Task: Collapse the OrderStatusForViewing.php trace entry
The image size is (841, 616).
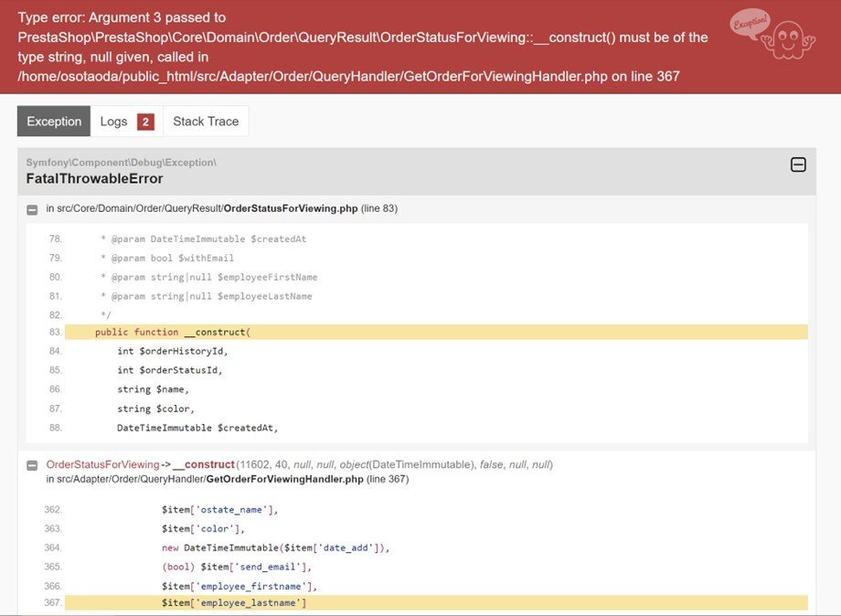Action: pos(32,209)
